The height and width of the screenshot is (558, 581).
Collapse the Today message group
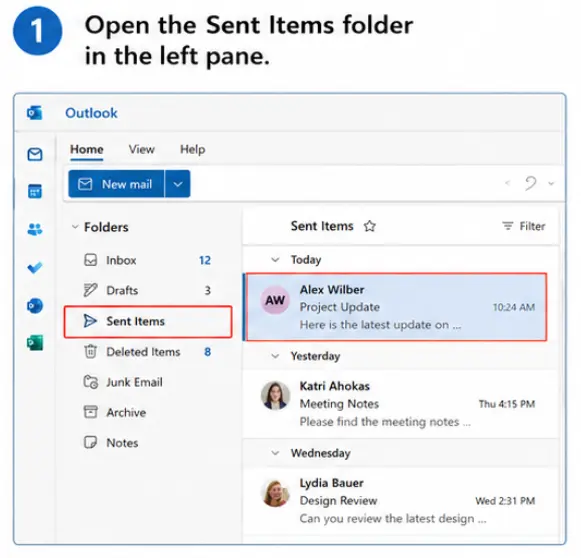click(275, 260)
